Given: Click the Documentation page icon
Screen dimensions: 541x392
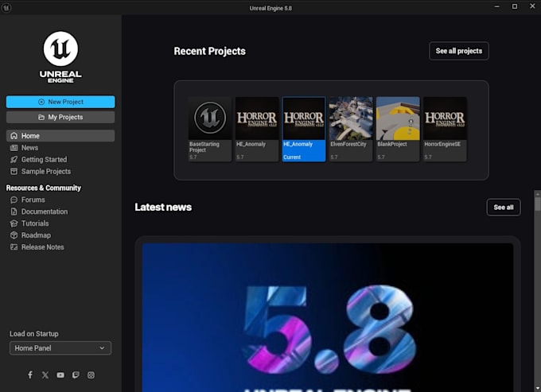Looking at the screenshot, I should (14, 212).
